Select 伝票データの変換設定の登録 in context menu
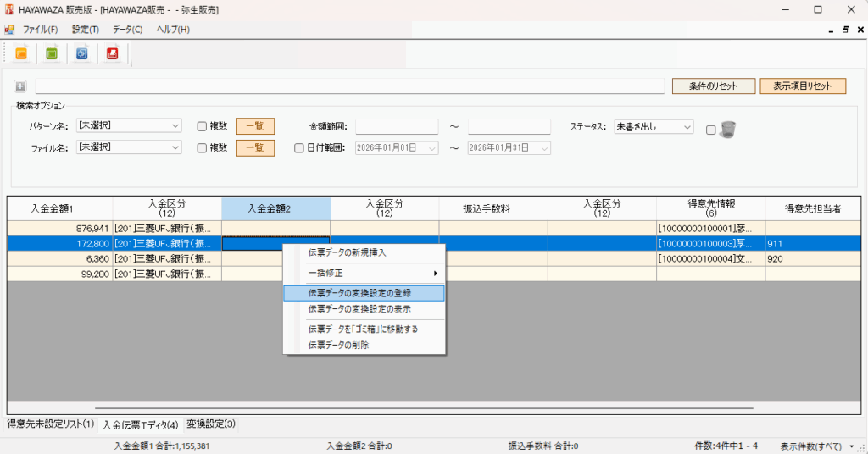The height and width of the screenshot is (454, 868). coord(364,292)
